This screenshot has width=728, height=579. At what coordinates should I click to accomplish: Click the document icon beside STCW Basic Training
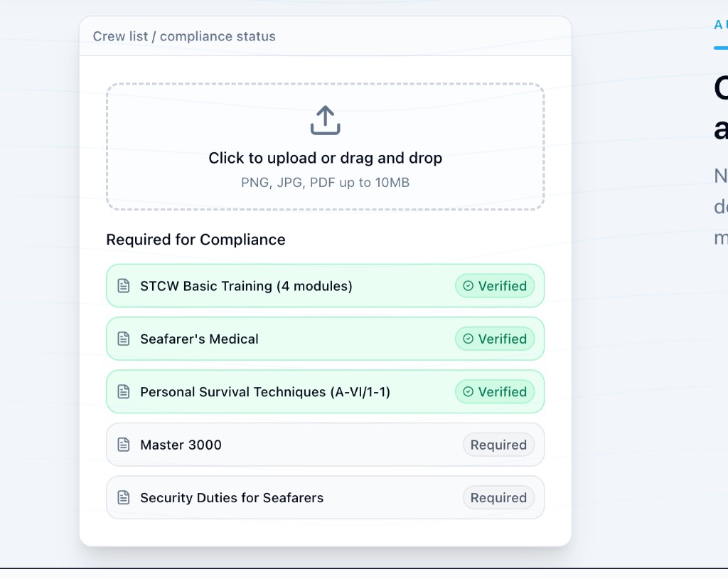(x=125, y=286)
